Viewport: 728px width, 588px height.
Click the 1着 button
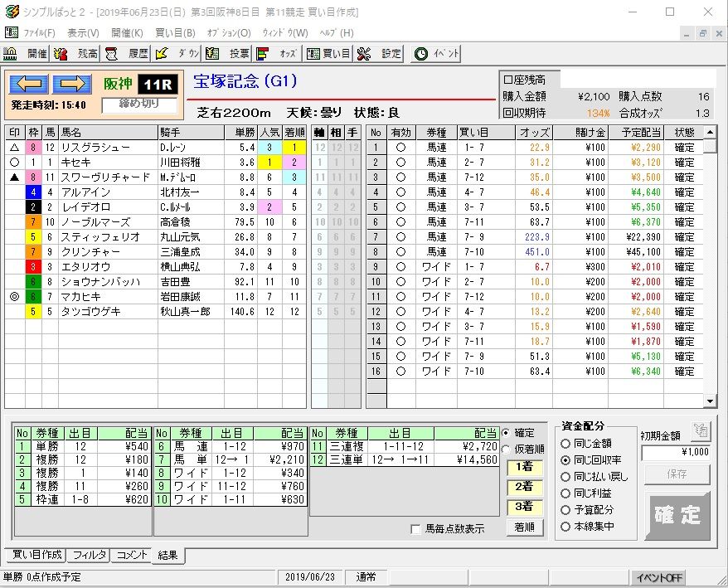tap(525, 467)
